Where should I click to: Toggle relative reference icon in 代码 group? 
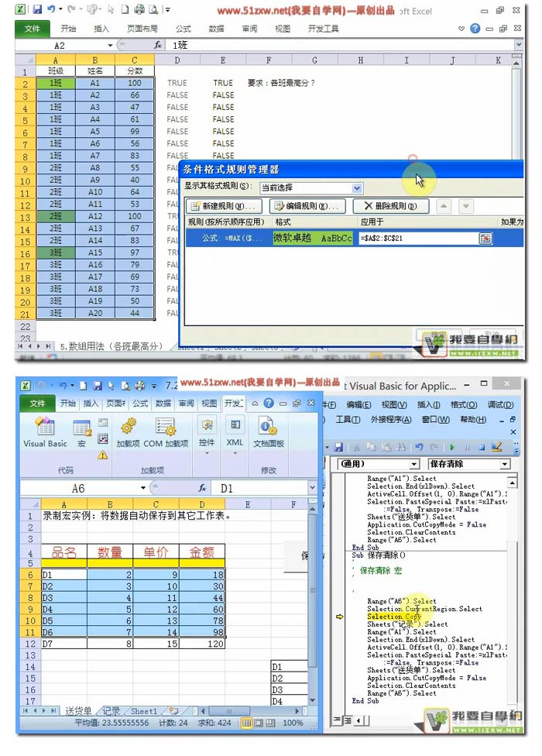click(103, 438)
